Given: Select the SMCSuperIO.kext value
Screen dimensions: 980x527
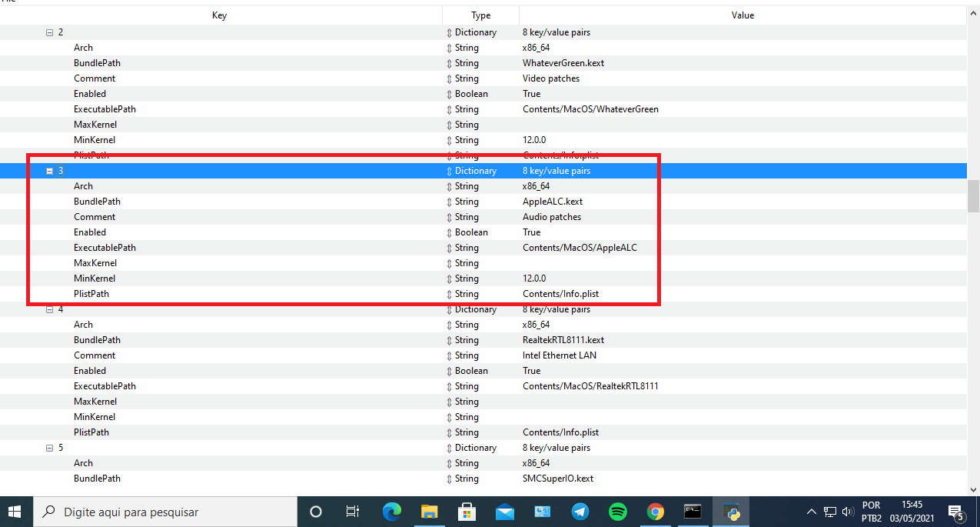Looking at the screenshot, I should [x=558, y=479].
